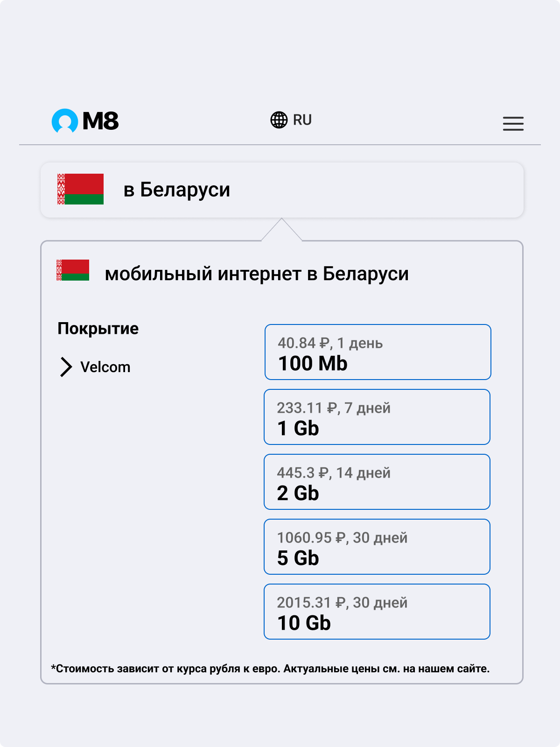Image resolution: width=560 pixels, height=747 pixels.
Task: Click 'мобильный интернет в Беларуси' title
Action: [x=257, y=274]
